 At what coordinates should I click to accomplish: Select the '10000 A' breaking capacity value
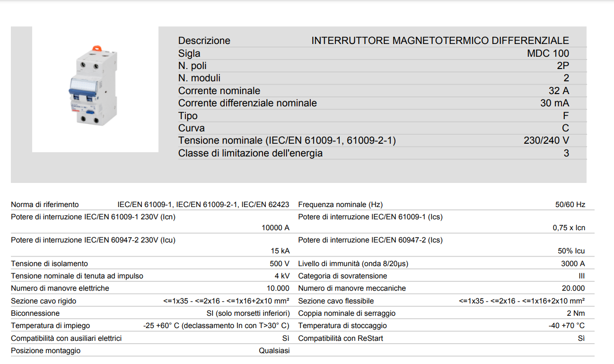click(275, 228)
